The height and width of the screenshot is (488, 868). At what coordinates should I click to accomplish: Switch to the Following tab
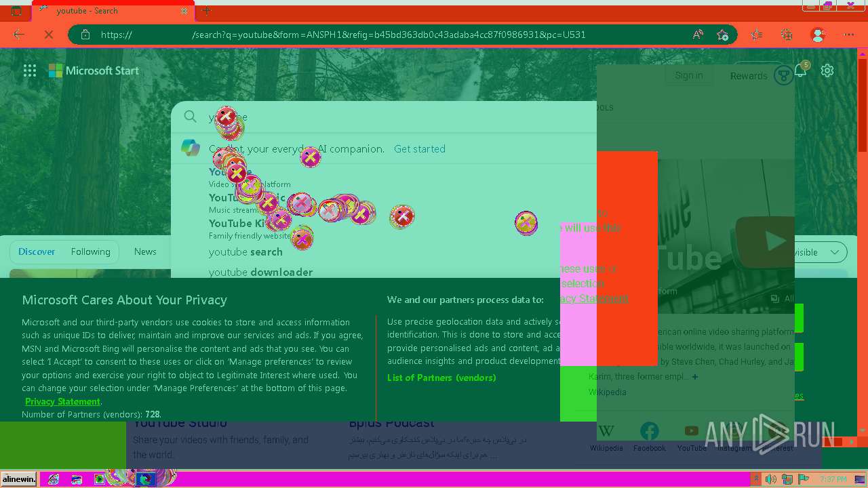[x=90, y=251]
